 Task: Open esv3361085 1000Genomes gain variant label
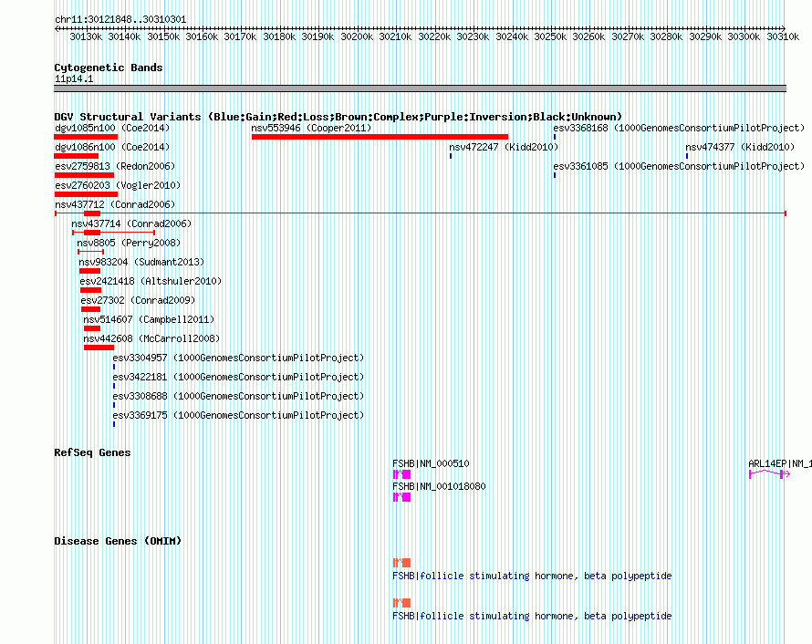(x=679, y=166)
